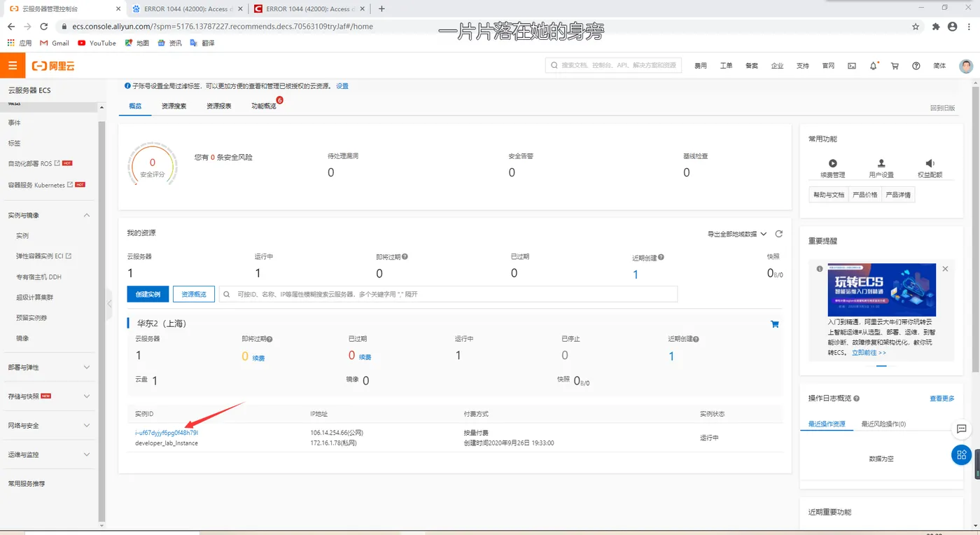
Task: Click the help icon beside 我的资源 近期创建
Action: (661, 257)
